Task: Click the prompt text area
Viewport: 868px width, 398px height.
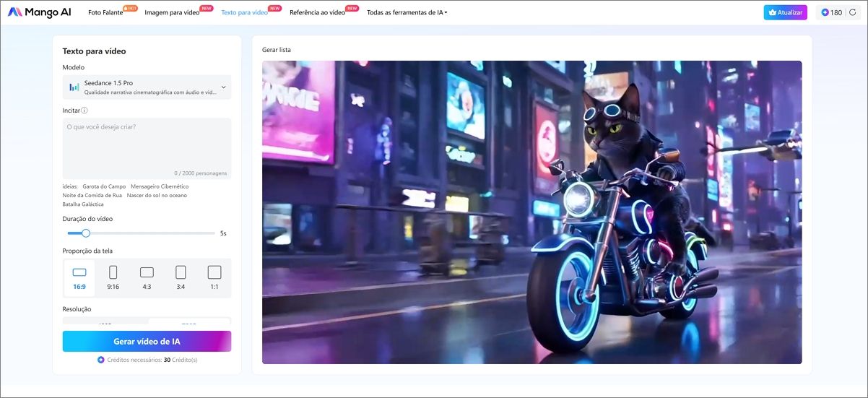Action: click(147, 144)
